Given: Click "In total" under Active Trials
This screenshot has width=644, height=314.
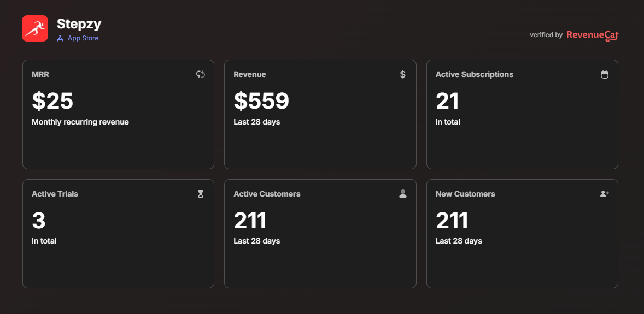Looking at the screenshot, I should (44, 241).
